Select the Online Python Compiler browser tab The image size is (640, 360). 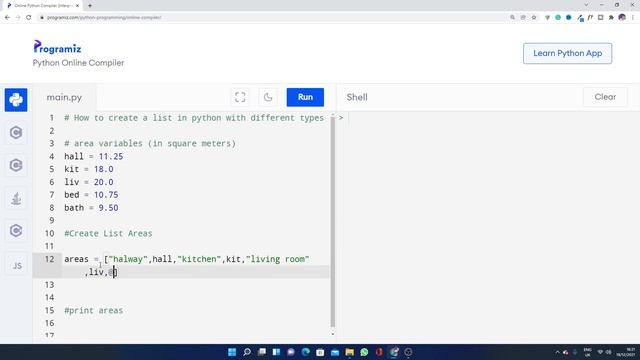pyautogui.click(x=43, y=6)
